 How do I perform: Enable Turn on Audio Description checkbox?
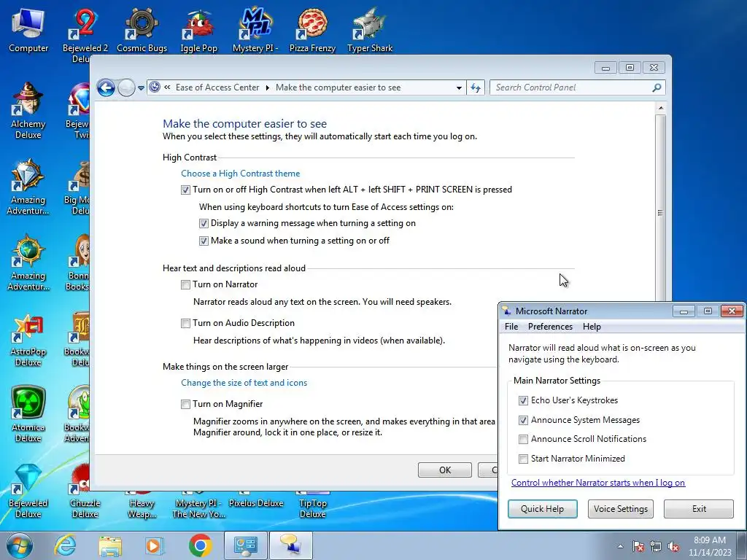[185, 323]
